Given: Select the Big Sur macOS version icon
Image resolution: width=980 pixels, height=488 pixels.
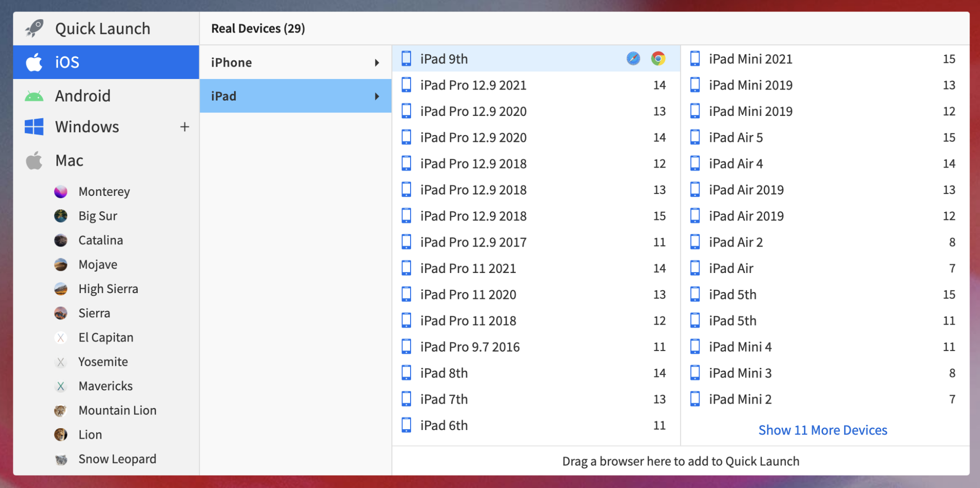Looking at the screenshot, I should 60,216.
